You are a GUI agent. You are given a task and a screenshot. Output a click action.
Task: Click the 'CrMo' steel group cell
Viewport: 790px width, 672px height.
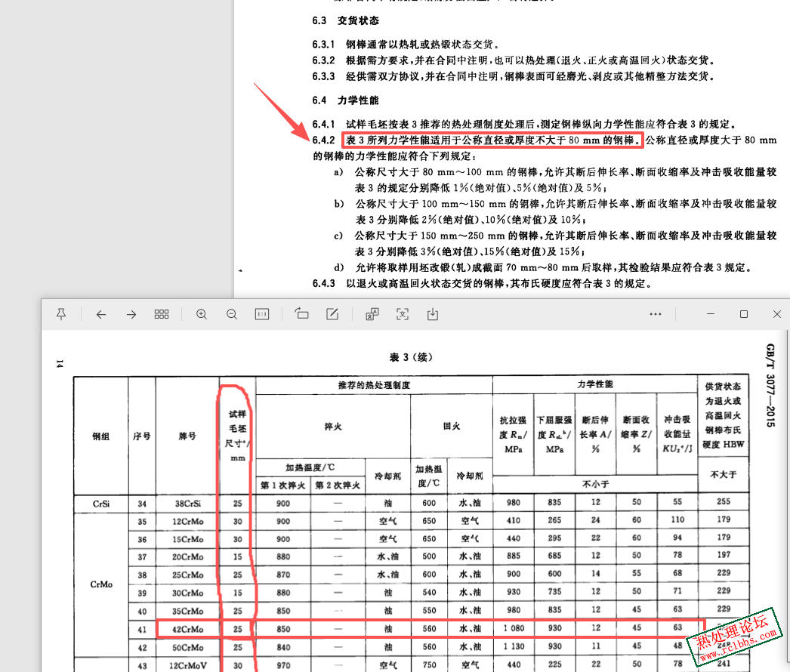[101, 584]
